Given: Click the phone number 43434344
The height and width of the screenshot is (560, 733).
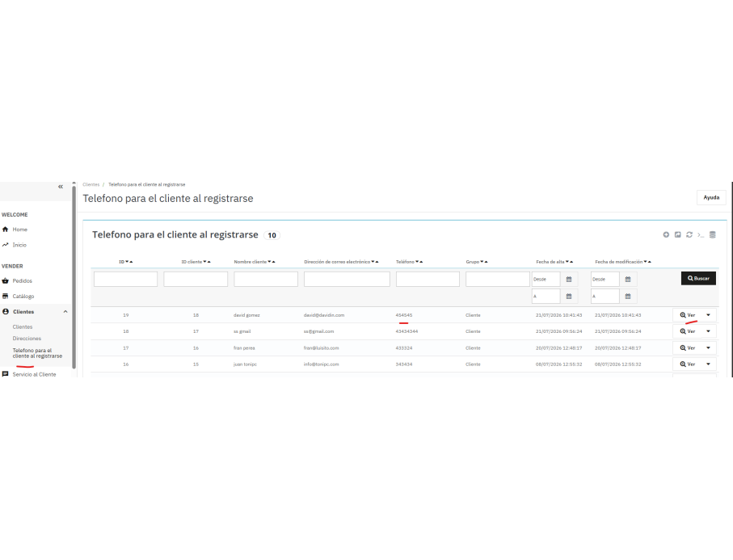Looking at the screenshot, I should tap(407, 331).
